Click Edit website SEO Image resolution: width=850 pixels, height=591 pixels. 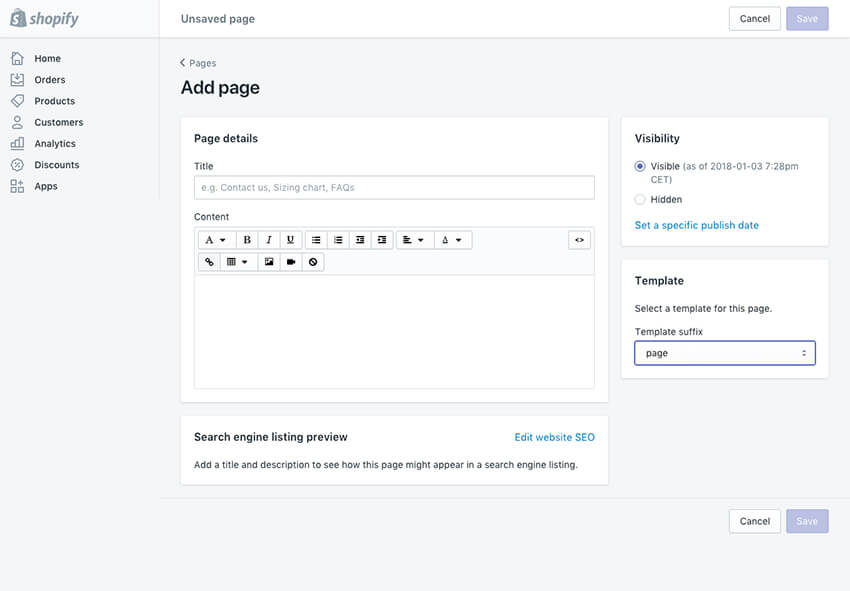tap(554, 437)
